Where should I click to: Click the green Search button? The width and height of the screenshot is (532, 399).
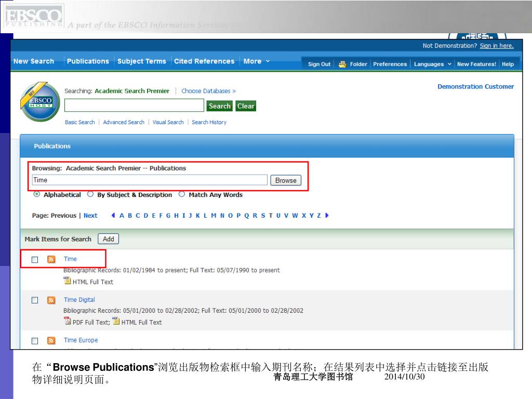tap(220, 106)
